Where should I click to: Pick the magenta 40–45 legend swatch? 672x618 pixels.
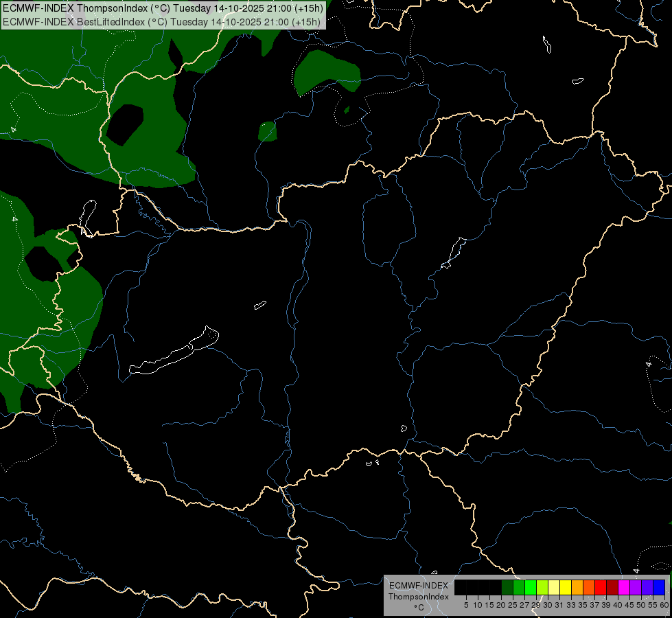624,588
